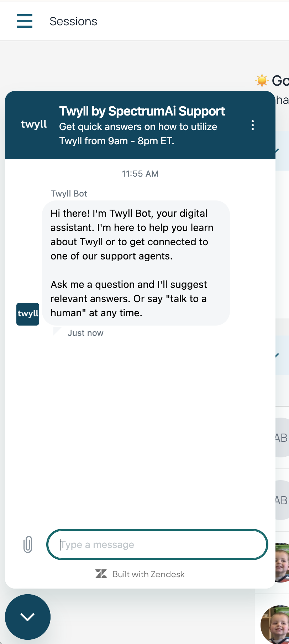Click the Just now message timestamp
Image resolution: width=289 pixels, height=644 pixels.
tap(85, 333)
